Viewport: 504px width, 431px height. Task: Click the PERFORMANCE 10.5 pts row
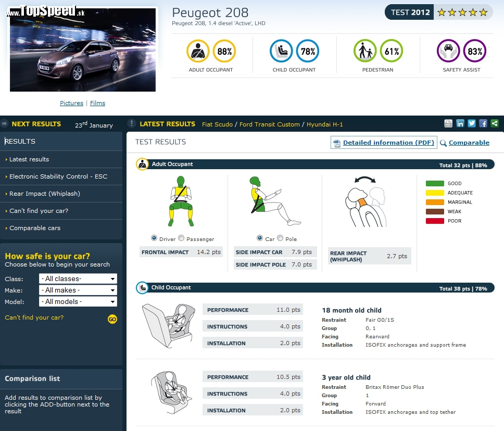click(253, 377)
